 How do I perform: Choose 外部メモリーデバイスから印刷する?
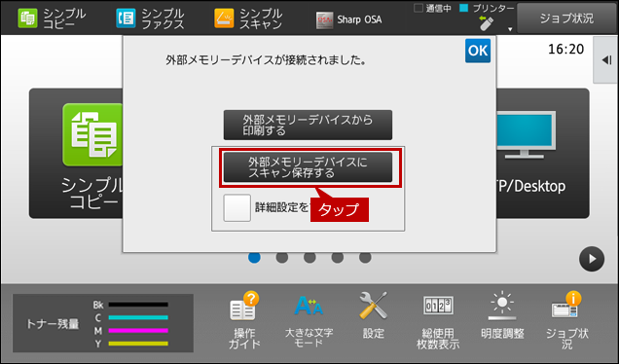pos(308,126)
